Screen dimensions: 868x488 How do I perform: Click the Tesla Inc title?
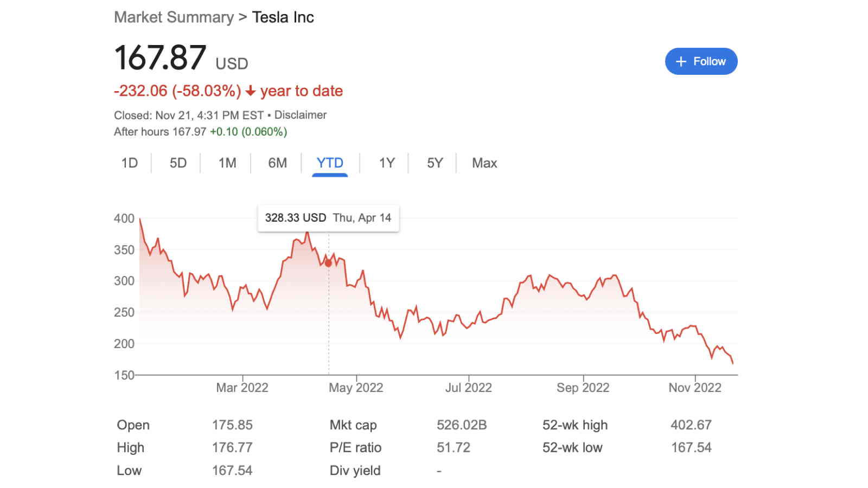283,17
